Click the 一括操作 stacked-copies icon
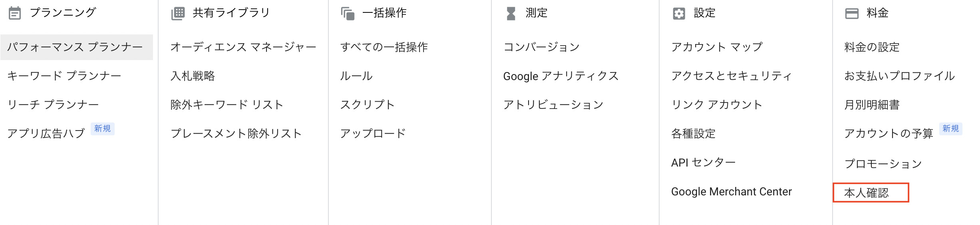The height and width of the screenshot is (225, 980). click(348, 14)
